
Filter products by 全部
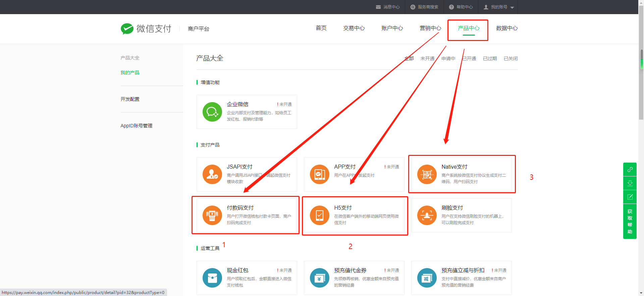(409, 58)
